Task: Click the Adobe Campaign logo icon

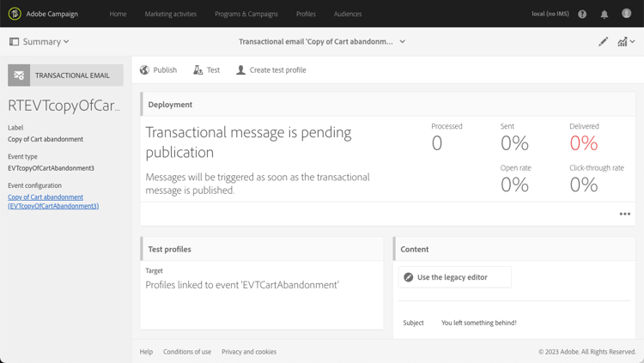Action: (x=15, y=14)
